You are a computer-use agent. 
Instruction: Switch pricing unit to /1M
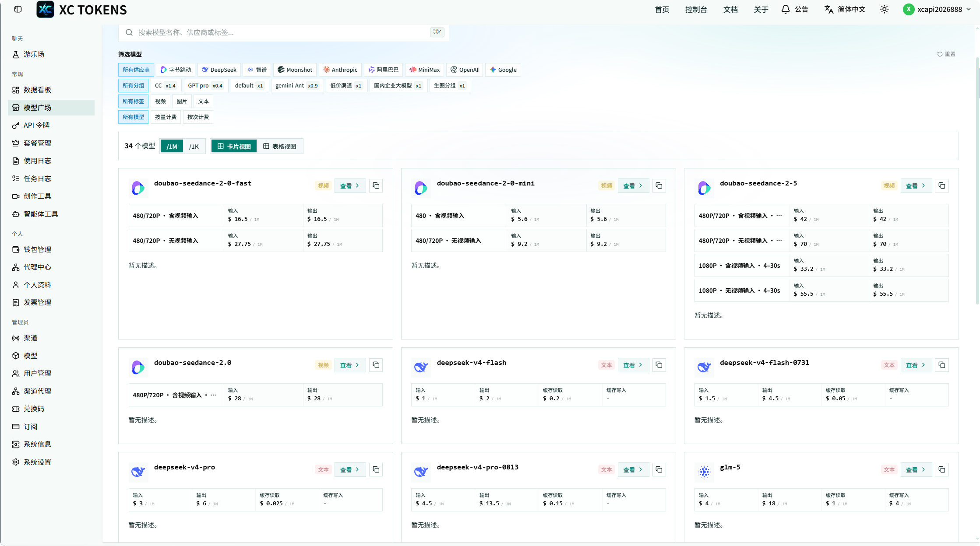pos(172,146)
